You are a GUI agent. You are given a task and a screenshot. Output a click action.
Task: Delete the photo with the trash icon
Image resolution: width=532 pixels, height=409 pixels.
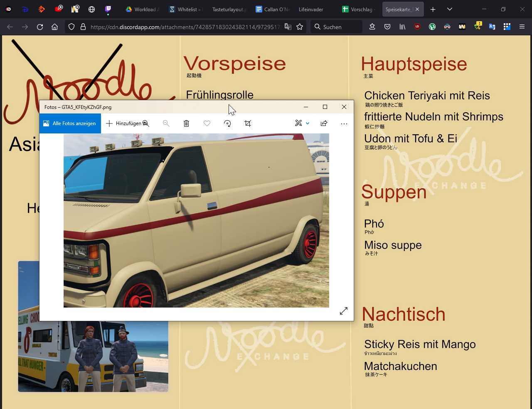pos(186,123)
